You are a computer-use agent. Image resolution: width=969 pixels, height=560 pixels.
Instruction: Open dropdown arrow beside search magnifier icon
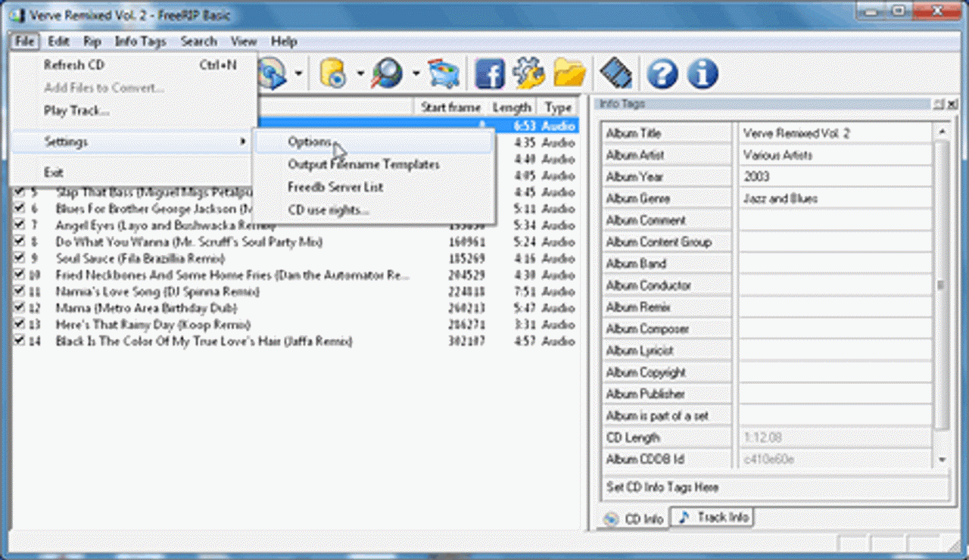[416, 74]
